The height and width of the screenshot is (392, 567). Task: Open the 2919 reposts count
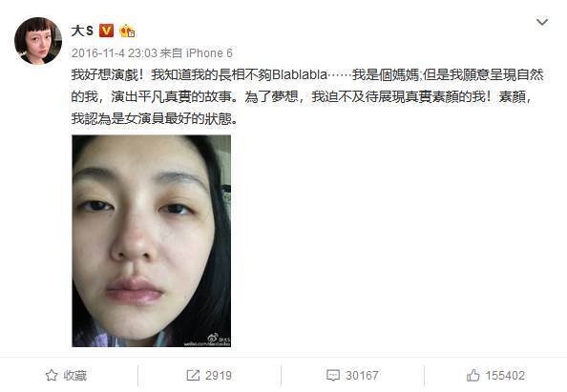[x=219, y=376]
